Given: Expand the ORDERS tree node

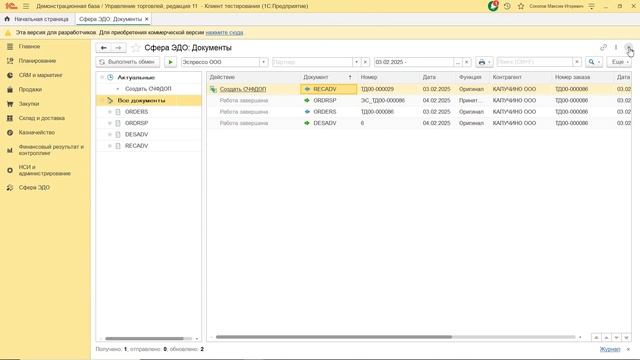Looking at the screenshot, I should pyautogui.click(x=109, y=112).
